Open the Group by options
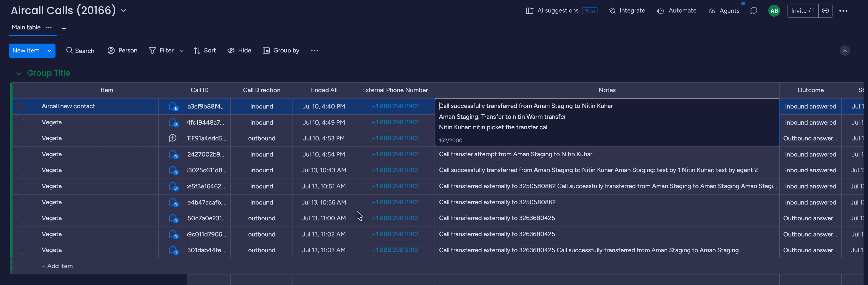This screenshot has width=868, height=285. pos(281,51)
